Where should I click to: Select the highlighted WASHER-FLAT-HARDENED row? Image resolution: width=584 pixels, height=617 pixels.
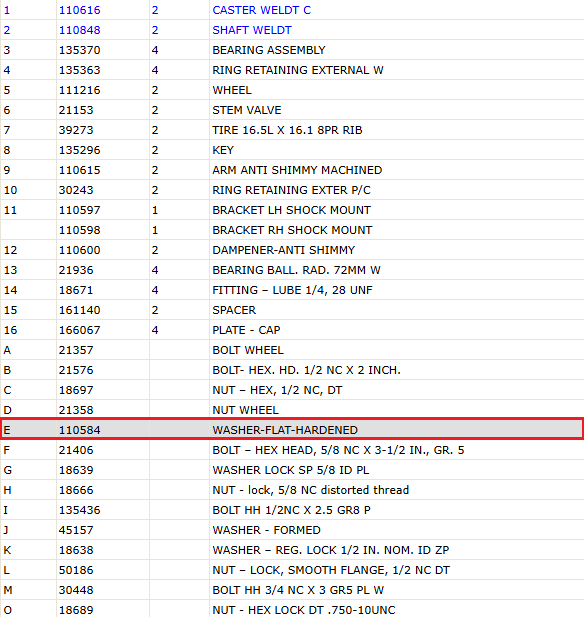coord(292,430)
